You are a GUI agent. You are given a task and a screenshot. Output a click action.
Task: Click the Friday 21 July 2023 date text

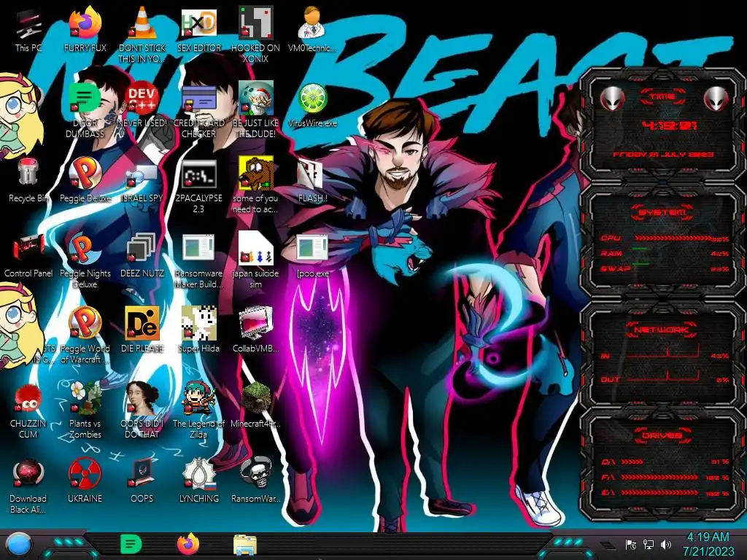point(662,155)
